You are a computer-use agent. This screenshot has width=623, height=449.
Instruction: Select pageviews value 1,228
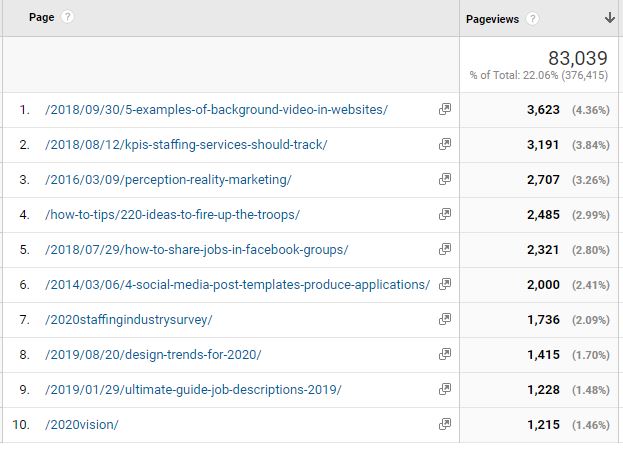pyautogui.click(x=543, y=389)
